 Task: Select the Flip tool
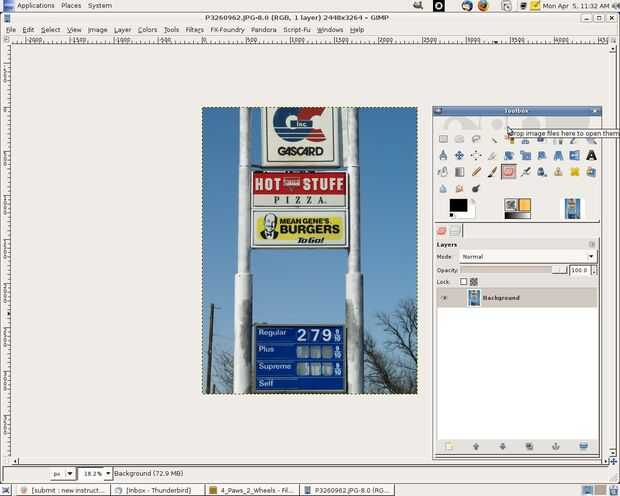click(575, 155)
